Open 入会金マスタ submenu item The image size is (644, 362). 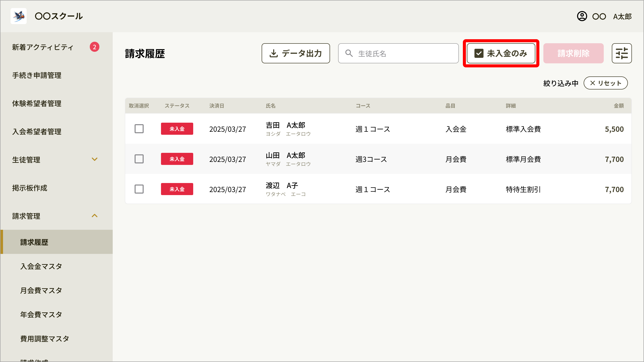[41, 266]
